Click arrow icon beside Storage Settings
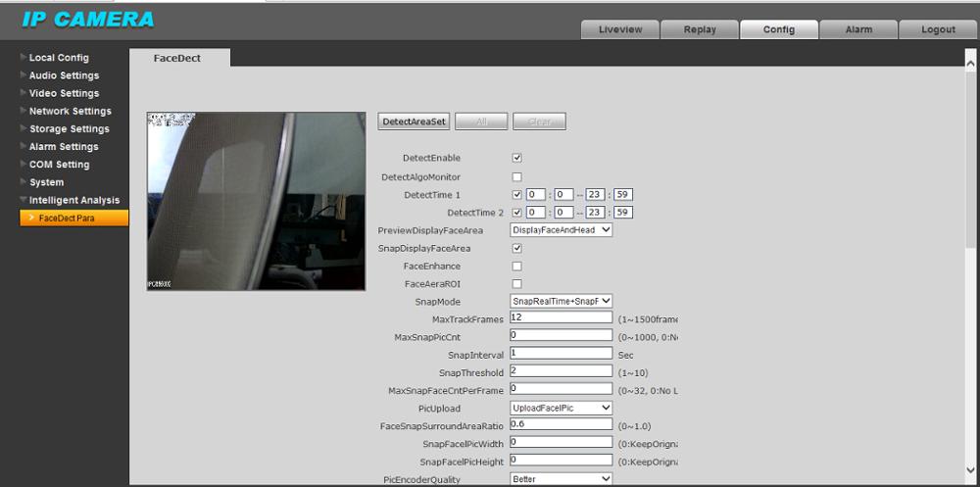 coord(24,128)
